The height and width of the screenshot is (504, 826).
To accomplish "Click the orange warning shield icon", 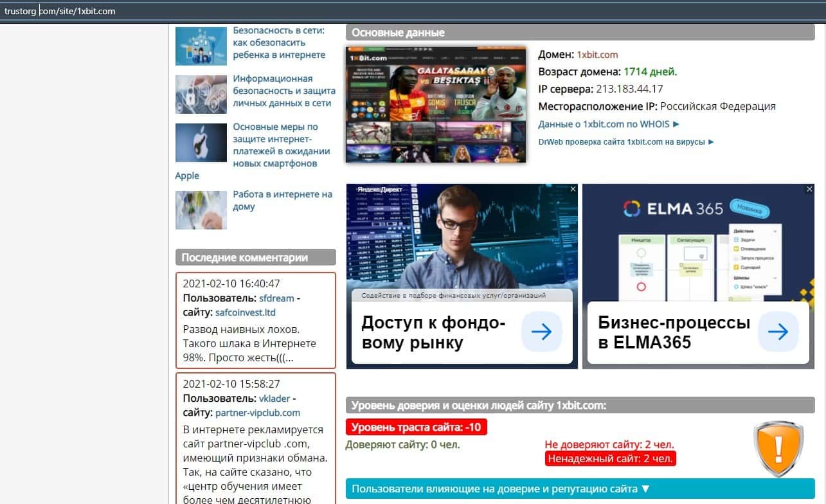I will click(778, 449).
